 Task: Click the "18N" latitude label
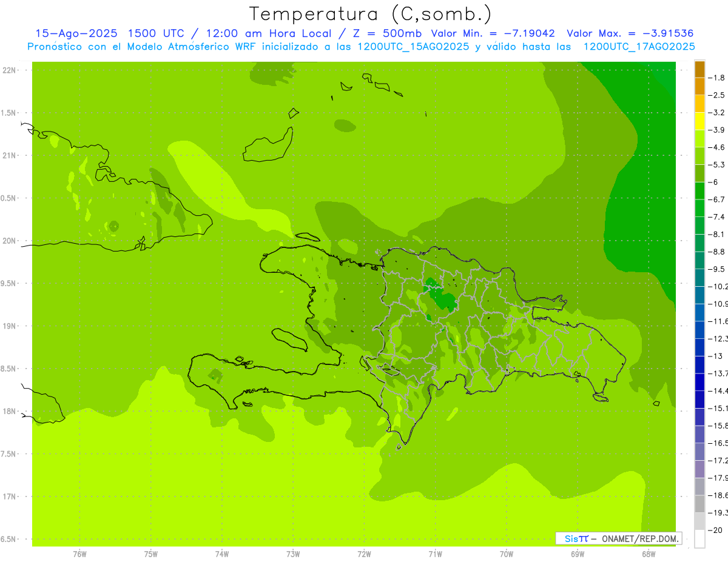(x=10, y=412)
